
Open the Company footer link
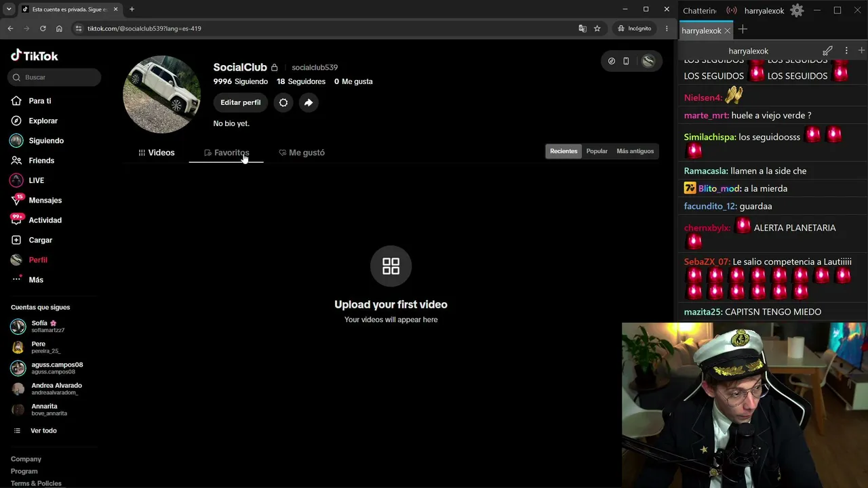pos(26,460)
